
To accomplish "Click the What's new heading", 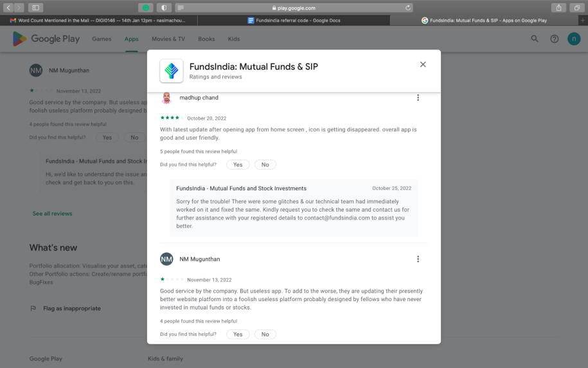I will (x=53, y=248).
